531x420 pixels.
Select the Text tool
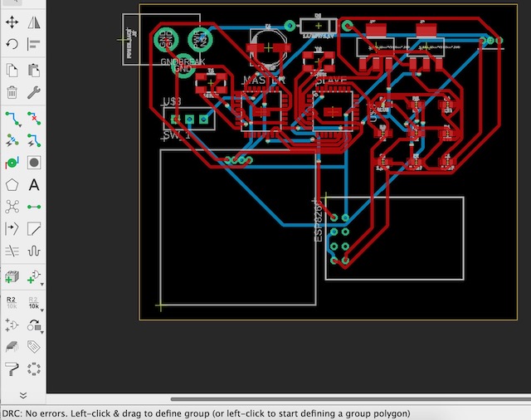[34, 185]
